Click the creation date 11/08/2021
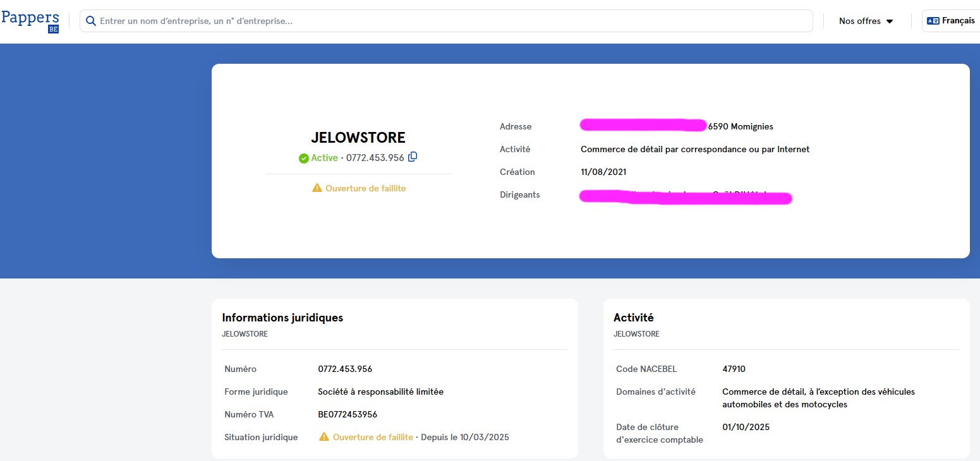The height and width of the screenshot is (461, 980). click(x=603, y=172)
